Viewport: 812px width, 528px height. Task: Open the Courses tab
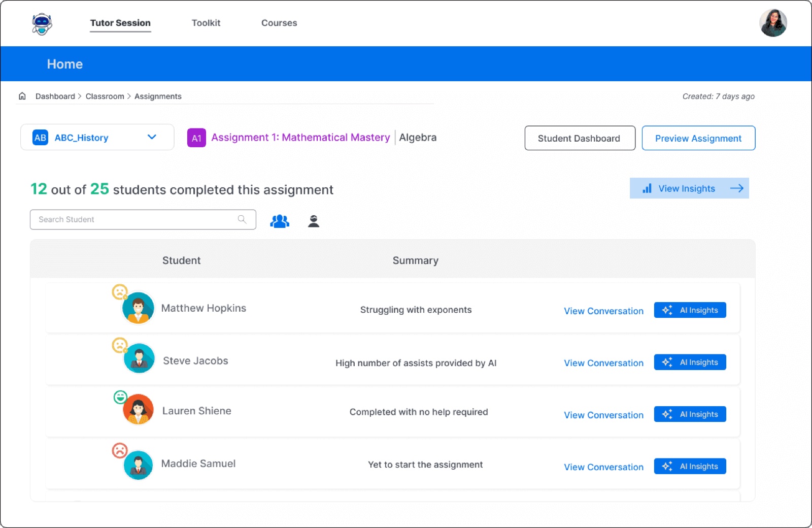coord(279,23)
